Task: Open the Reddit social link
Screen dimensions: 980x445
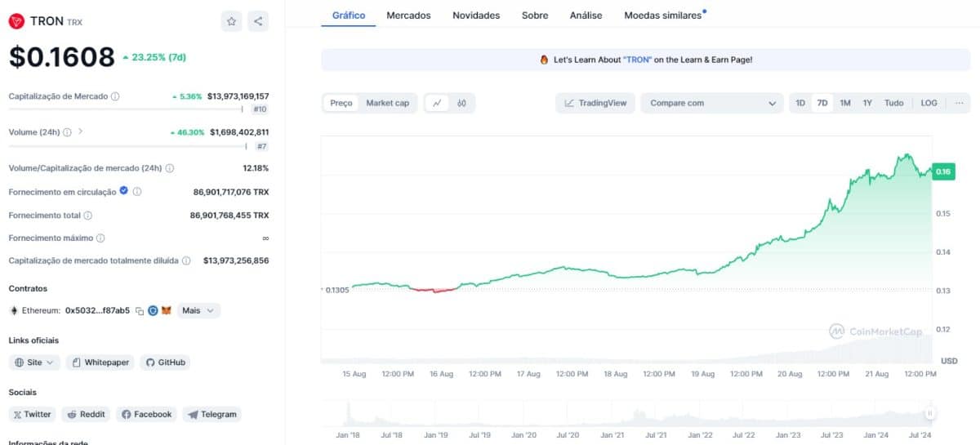Action: pyautogui.click(x=87, y=415)
